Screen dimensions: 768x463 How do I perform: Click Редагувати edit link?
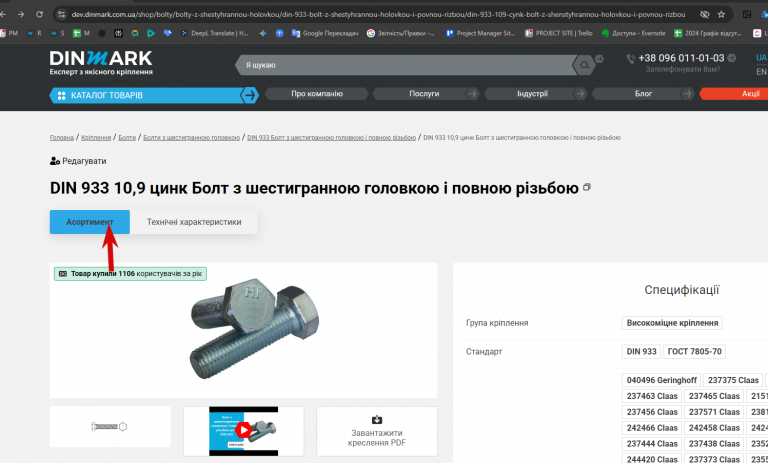coord(78,161)
